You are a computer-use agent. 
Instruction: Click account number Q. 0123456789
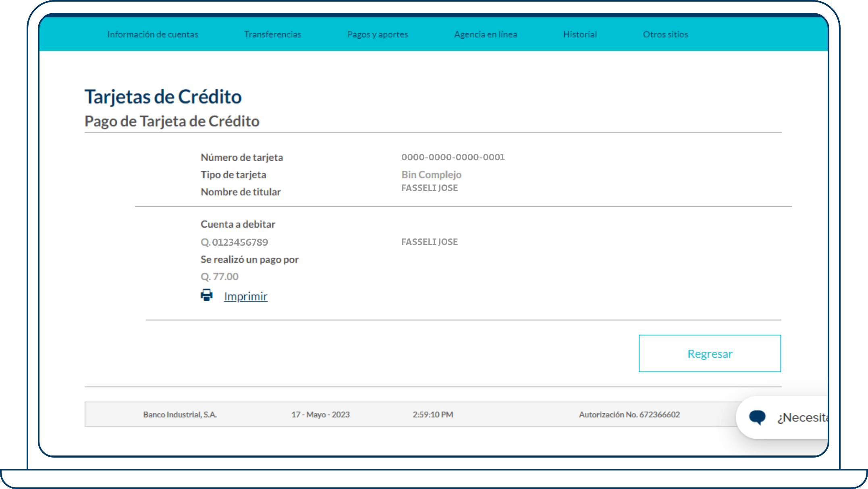coord(235,242)
